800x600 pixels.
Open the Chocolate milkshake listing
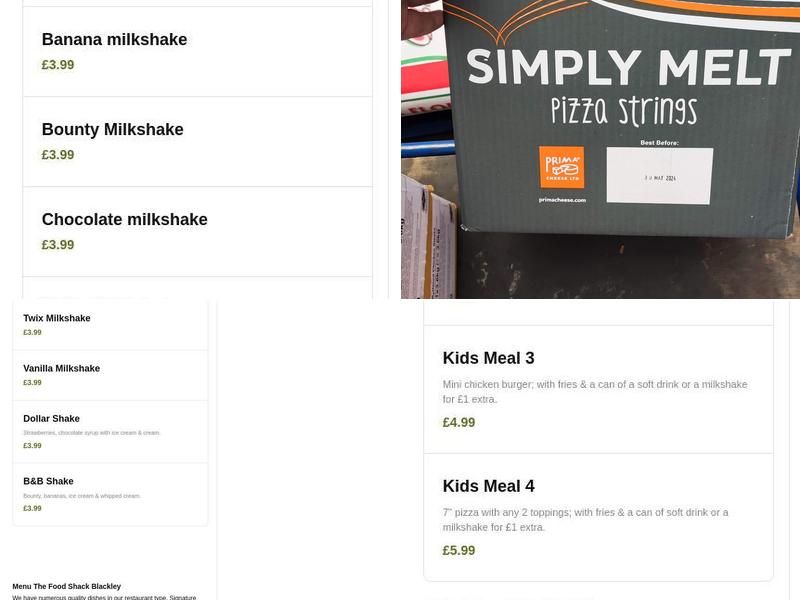124,219
